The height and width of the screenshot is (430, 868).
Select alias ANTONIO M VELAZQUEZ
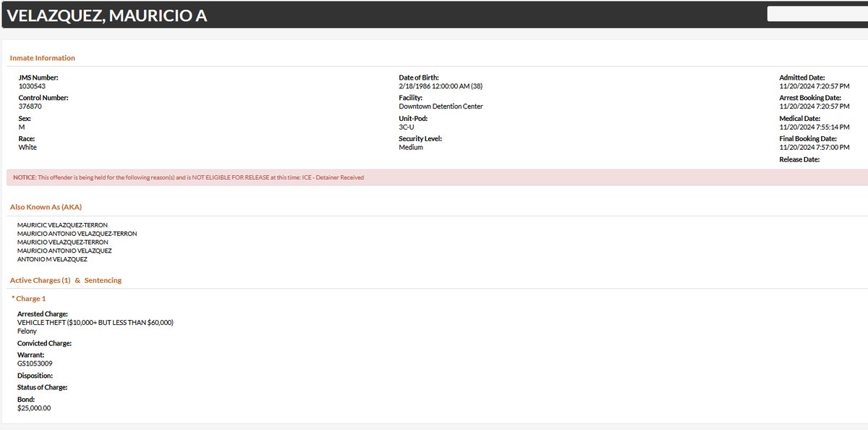[52, 259]
